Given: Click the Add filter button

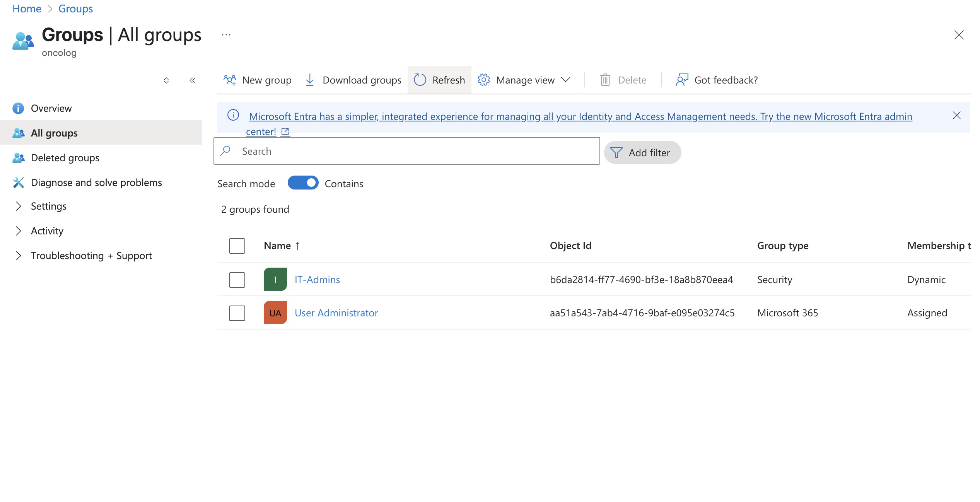Looking at the screenshot, I should pyautogui.click(x=643, y=152).
